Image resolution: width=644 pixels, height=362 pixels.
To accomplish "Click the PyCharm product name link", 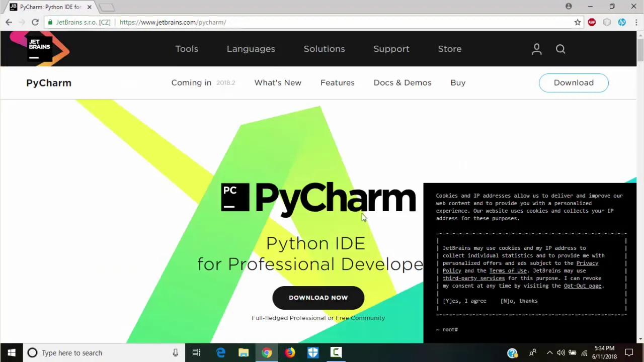I will [49, 83].
